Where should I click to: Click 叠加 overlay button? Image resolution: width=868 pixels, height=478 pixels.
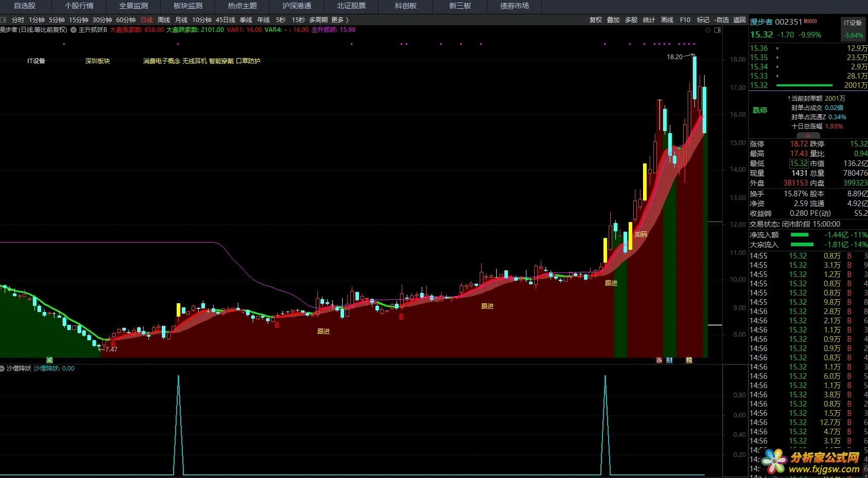coord(613,20)
